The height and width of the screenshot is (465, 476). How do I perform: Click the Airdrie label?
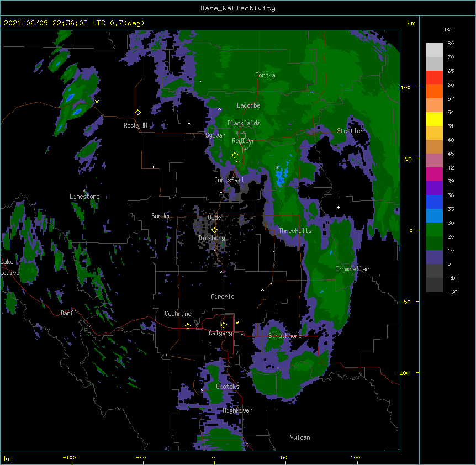(x=223, y=297)
